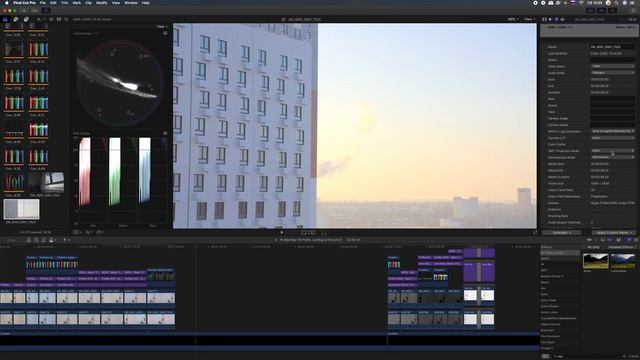Open the Mark menu

(76, 3)
